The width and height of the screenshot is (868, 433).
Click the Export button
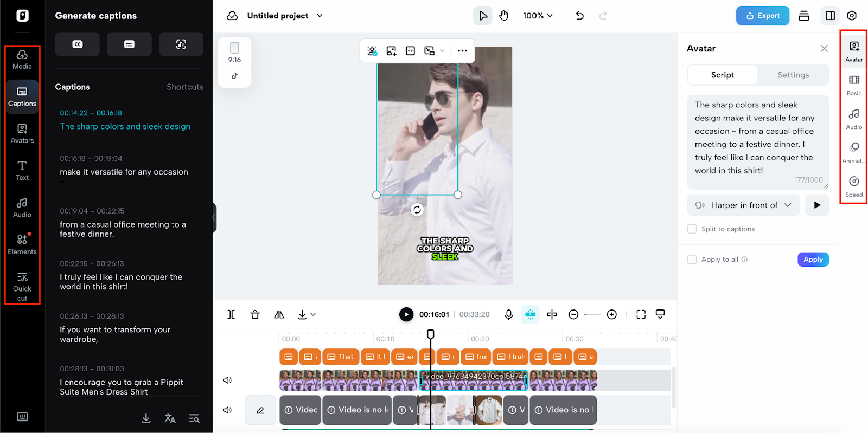763,16
